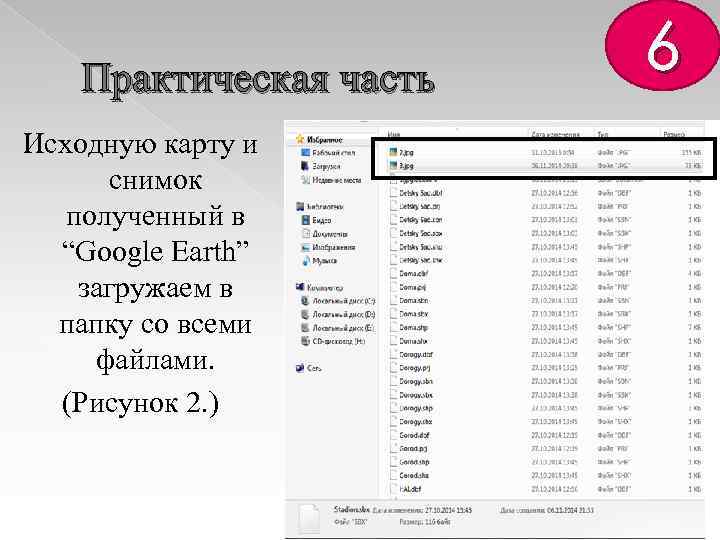Select the file Detsky Sac.prj

pyautogui.click(x=420, y=207)
